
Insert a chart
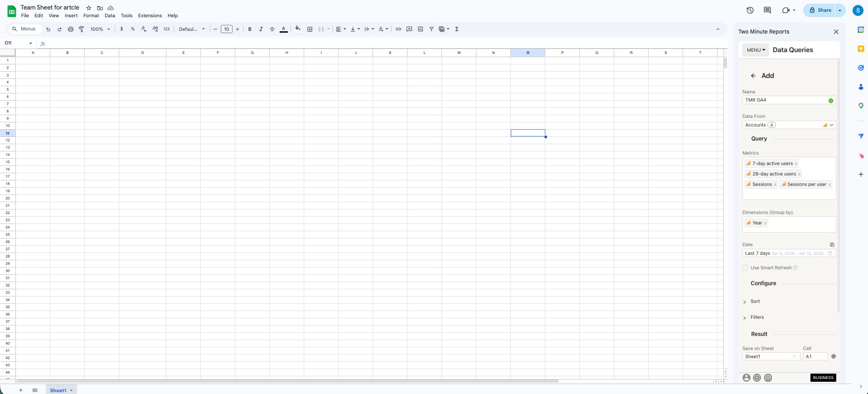pos(420,29)
